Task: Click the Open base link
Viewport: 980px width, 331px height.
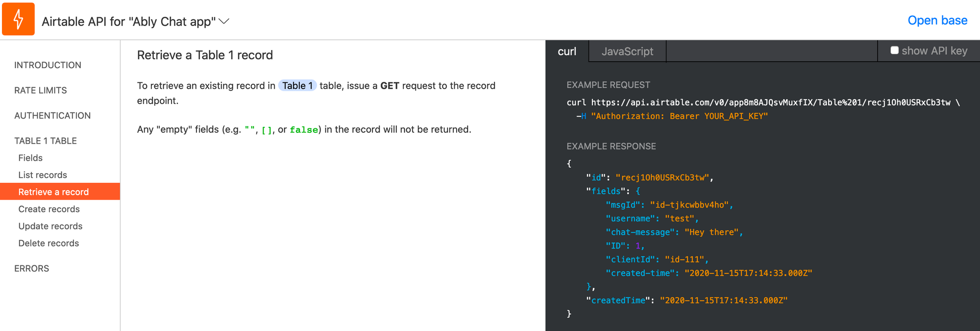Action: (x=937, y=21)
